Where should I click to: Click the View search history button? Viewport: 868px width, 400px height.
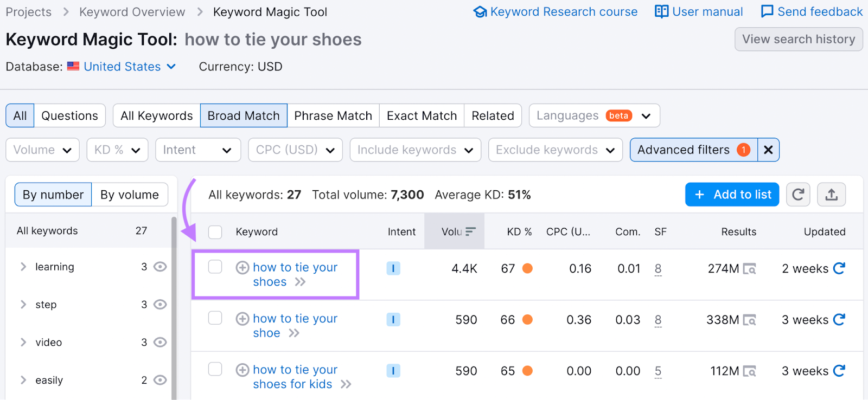click(x=798, y=39)
